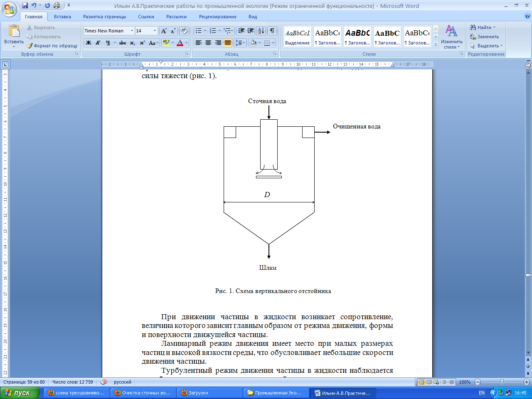Redo action in quick access toolbar
Viewport: 532px width, 399px height.
click(x=47, y=5)
